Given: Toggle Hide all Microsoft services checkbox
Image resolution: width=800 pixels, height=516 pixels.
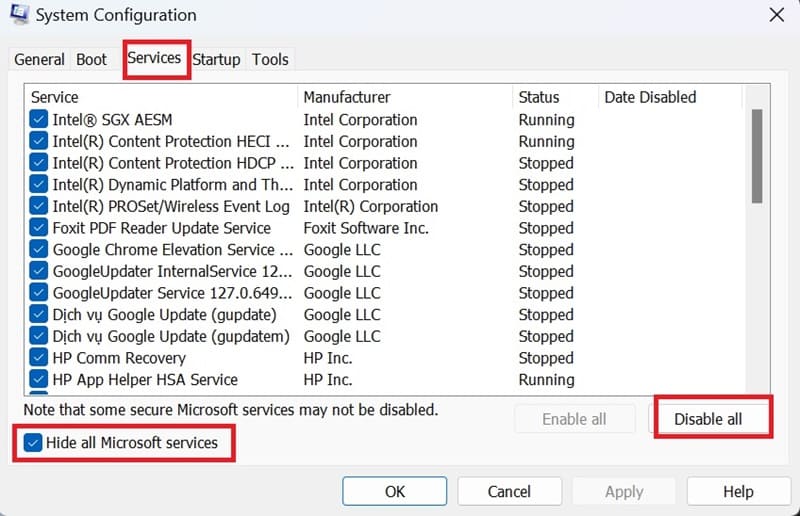Looking at the screenshot, I should pos(33,443).
